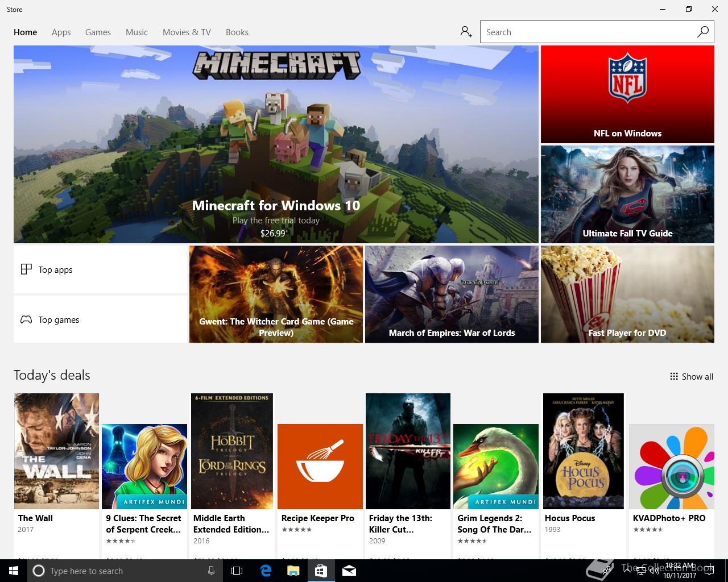Click the taskbar microphone icon

pyautogui.click(x=212, y=571)
